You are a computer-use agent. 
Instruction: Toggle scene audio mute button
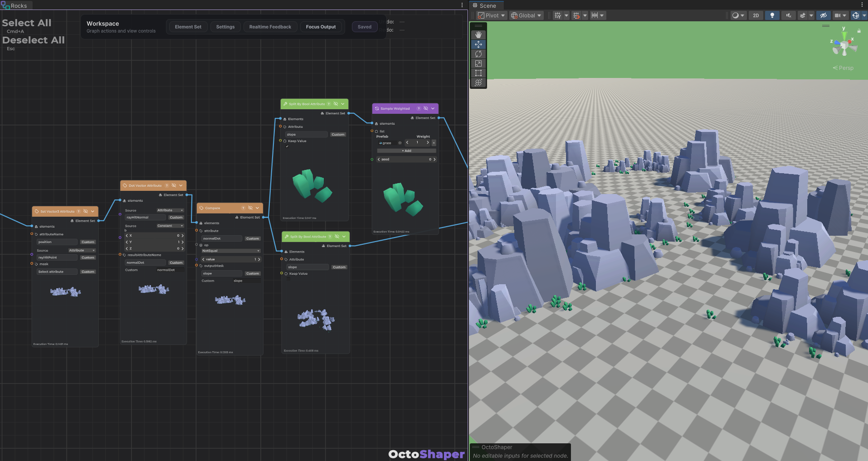click(789, 15)
